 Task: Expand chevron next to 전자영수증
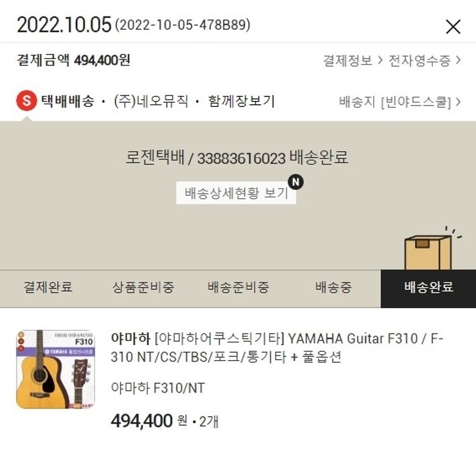pyautogui.click(x=458, y=60)
